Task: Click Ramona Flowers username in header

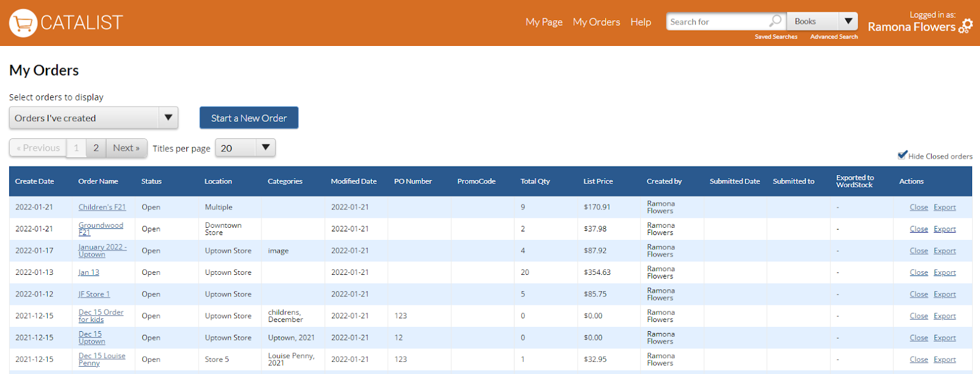Action: (911, 27)
